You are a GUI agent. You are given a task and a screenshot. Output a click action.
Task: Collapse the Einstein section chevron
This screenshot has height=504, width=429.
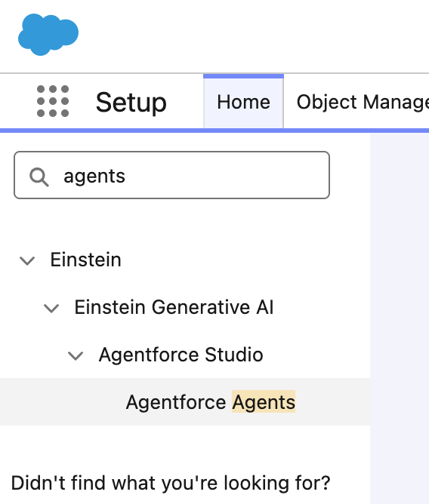[x=27, y=261]
